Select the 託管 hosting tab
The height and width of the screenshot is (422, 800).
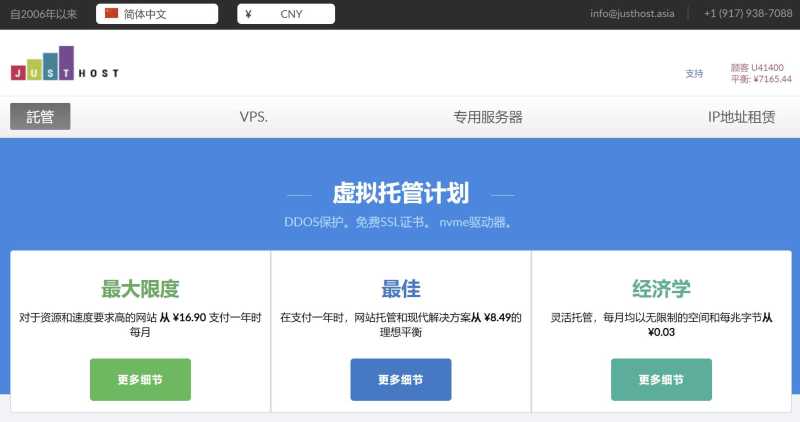(x=40, y=117)
